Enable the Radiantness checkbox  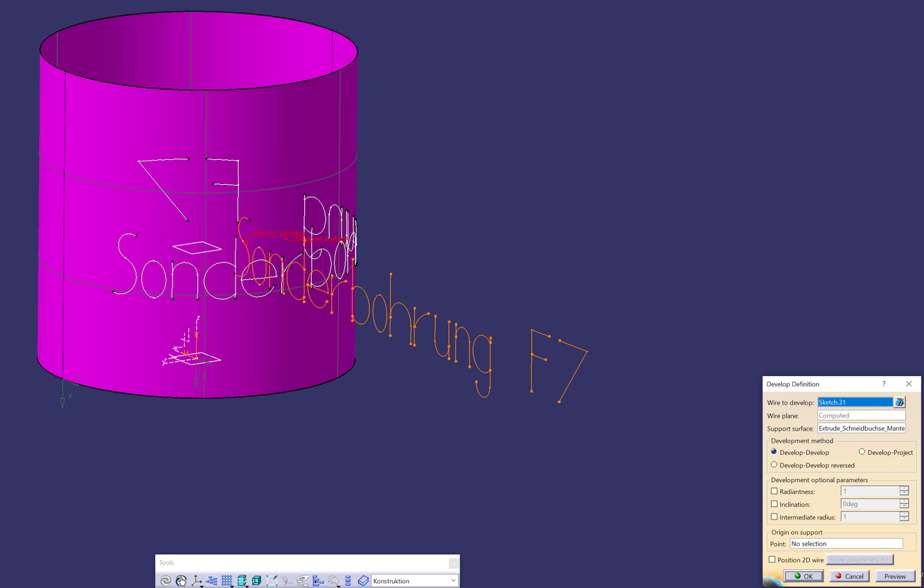(774, 491)
